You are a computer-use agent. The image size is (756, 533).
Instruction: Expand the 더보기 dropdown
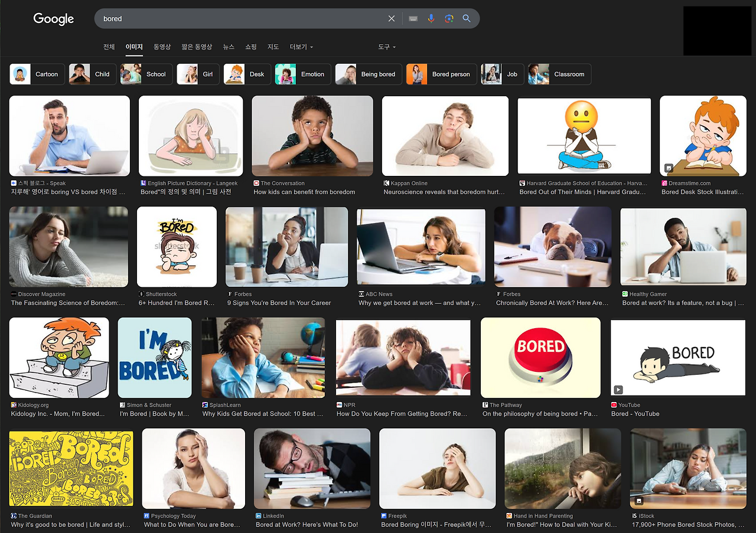point(301,47)
